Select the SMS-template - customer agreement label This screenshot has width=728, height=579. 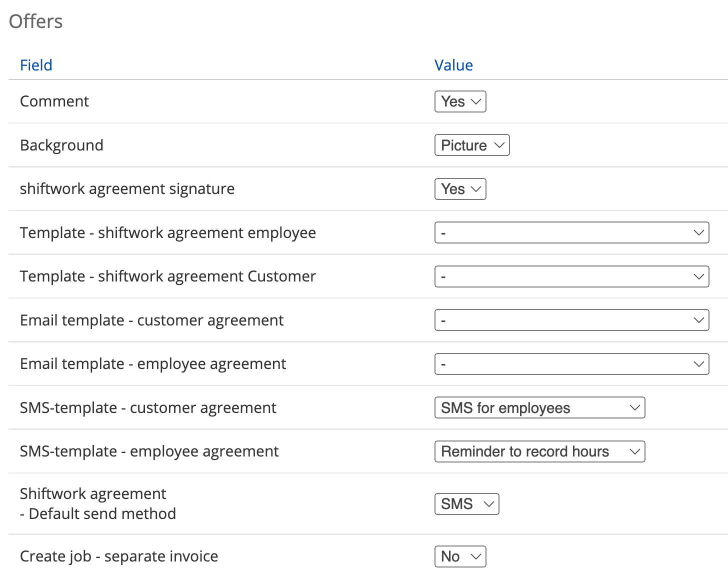click(x=148, y=408)
